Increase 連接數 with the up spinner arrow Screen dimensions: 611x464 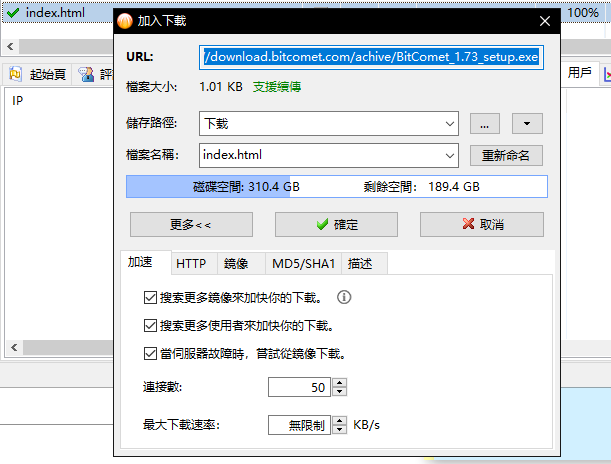(340, 383)
